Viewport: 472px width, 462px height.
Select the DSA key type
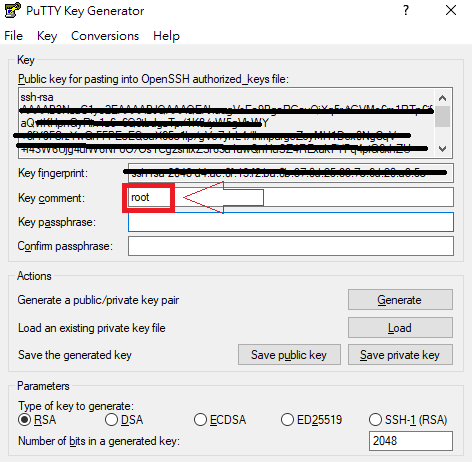pos(124,420)
